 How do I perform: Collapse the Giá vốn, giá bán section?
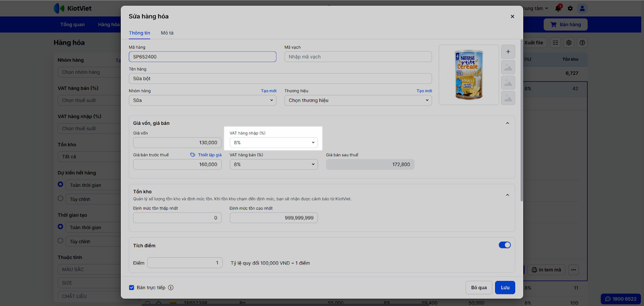(x=508, y=123)
